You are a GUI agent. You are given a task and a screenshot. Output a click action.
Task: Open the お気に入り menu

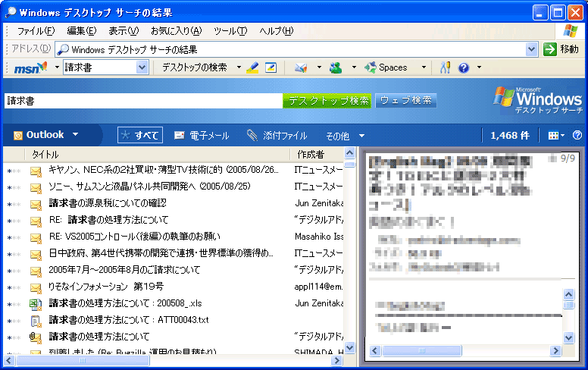pos(176,31)
